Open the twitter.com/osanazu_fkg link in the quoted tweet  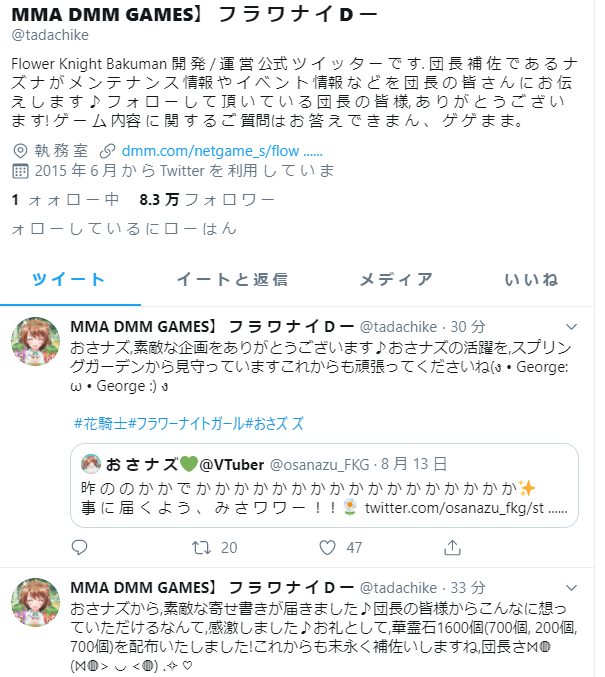[x=466, y=508]
